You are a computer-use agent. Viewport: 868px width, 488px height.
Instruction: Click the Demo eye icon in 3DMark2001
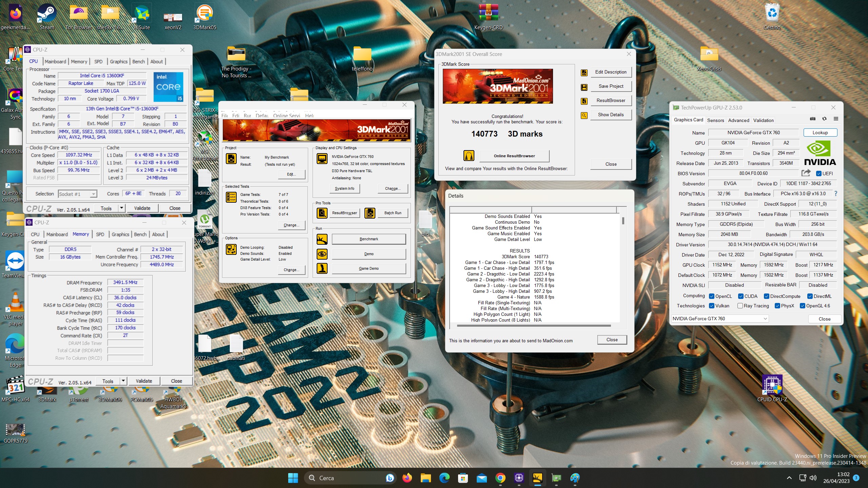[x=322, y=254]
